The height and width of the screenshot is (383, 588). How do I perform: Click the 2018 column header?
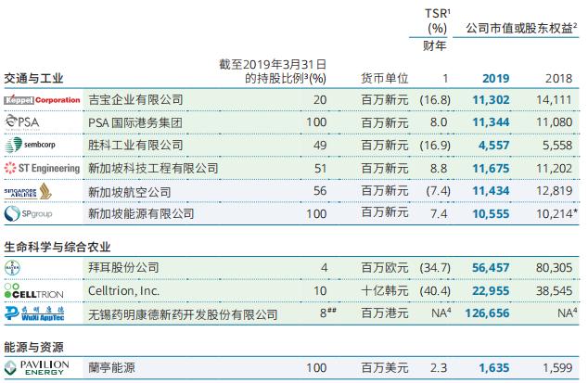click(x=558, y=79)
